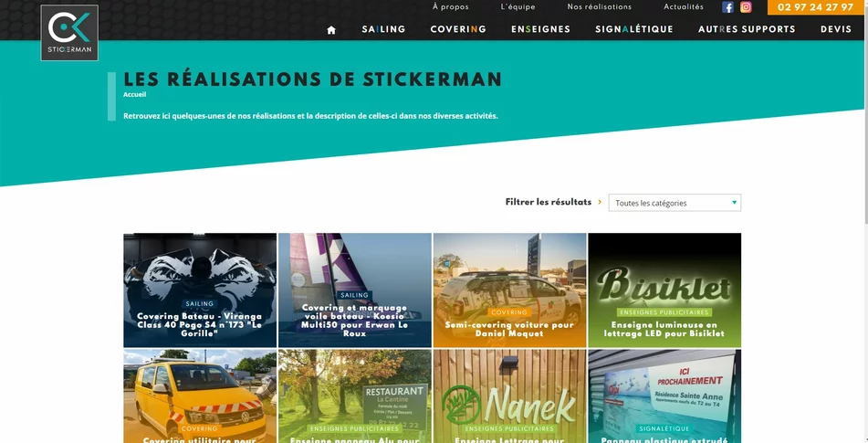868x443 pixels.
Task: Open the Signalétique menu item
Action: (x=633, y=29)
